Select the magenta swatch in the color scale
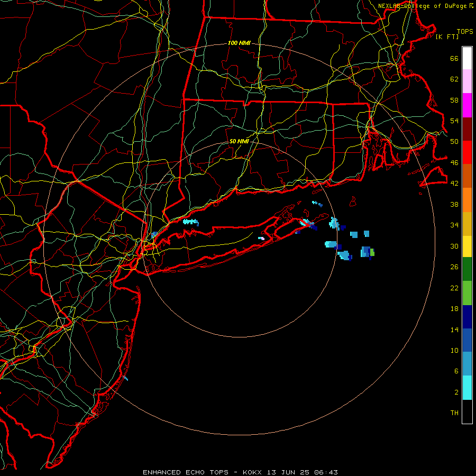The width and height of the screenshot is (476, 476). (467, 105)
